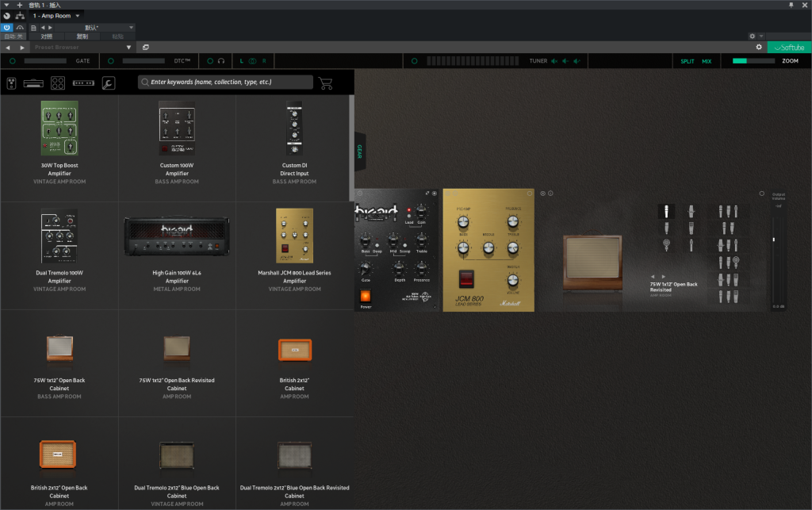
Task: Open the wrench utilities category
Action: click(108, 82)
